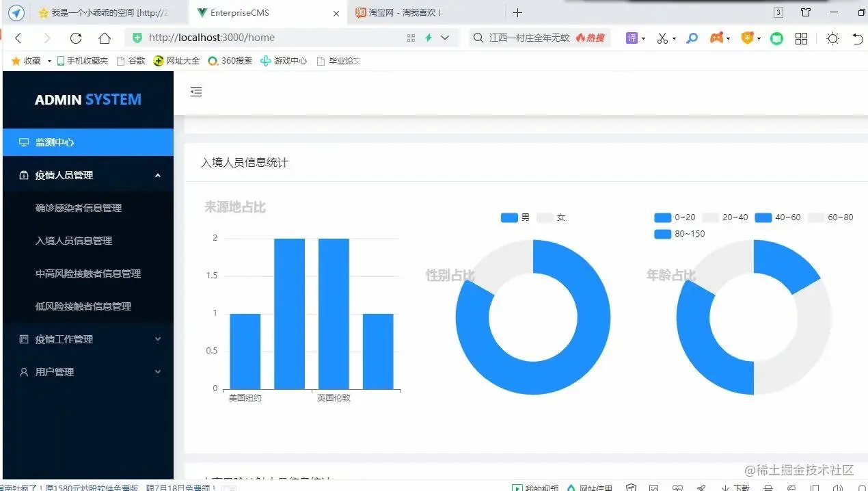Click the green round extension icon
Image resolution: width=868 pixels, height=491 pixels.
click(x=776, y=38)
